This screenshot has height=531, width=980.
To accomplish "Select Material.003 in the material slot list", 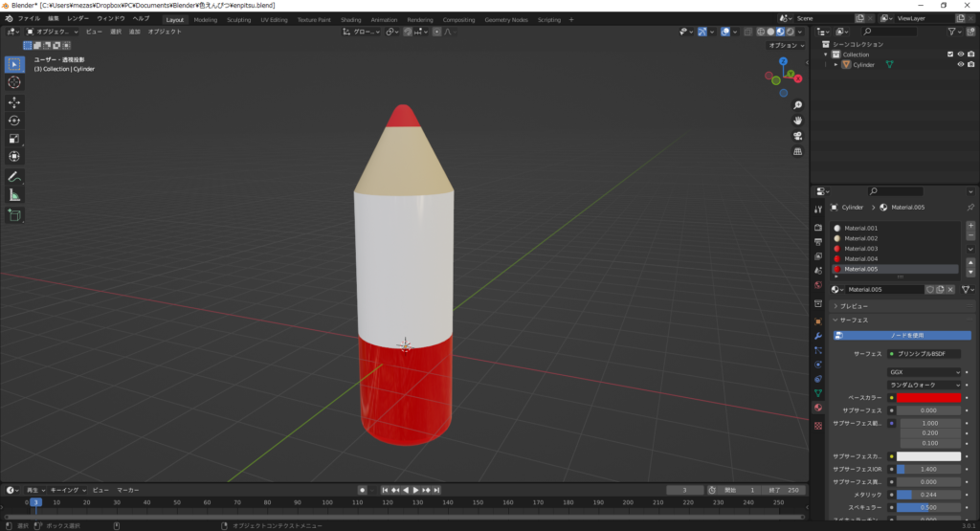I will click(859, 249).
